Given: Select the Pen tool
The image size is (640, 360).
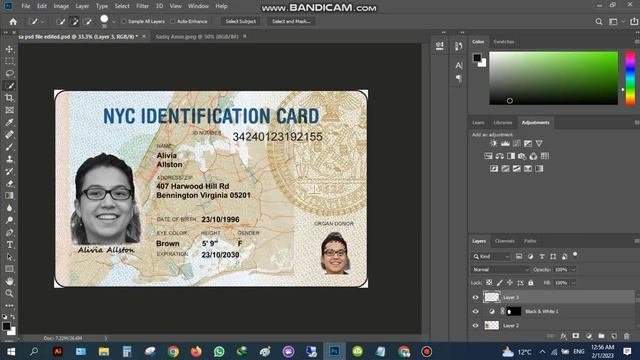Looking at the screenshot, I should [9, 233].
